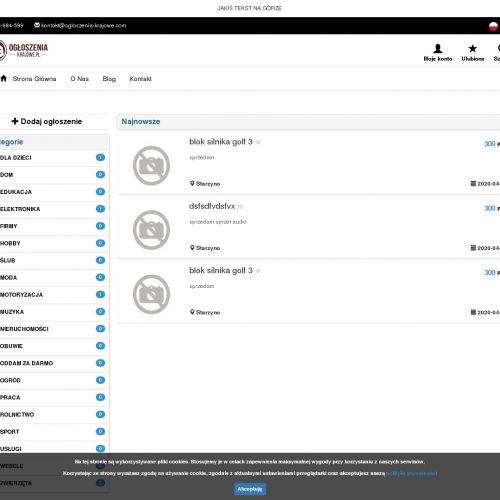The width and height of the screenshot is (500, 500).
Task: Favorite the first blok silnika golf 3 listing
Action: pyautogui.click(x=258, y=142)
